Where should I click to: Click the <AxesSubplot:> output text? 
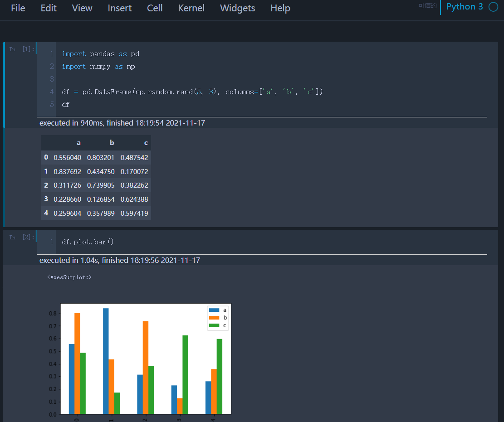(x=69, y=277)
